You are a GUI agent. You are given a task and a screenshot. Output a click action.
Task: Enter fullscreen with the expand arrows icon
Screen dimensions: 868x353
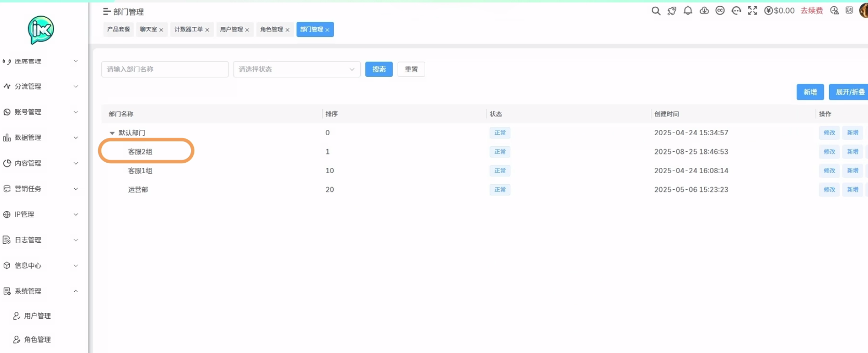coord(752,11)
